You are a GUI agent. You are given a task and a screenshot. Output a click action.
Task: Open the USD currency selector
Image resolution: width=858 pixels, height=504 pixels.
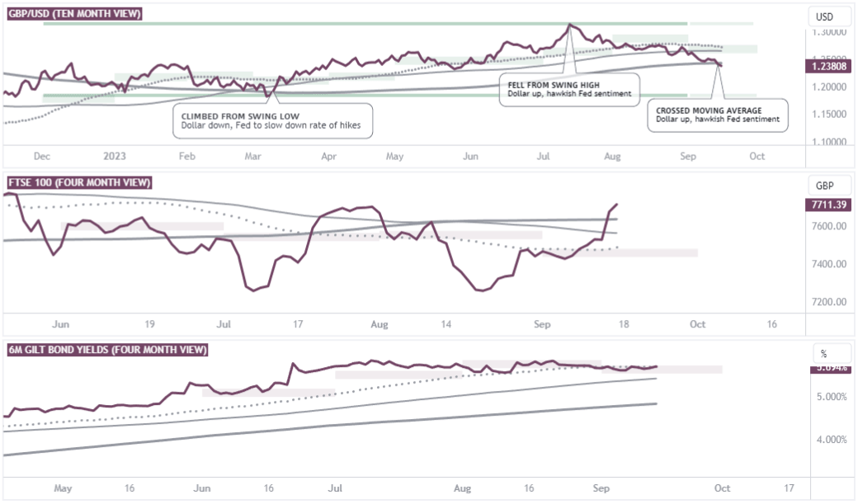pyautogui.click(x=824, y=16)
